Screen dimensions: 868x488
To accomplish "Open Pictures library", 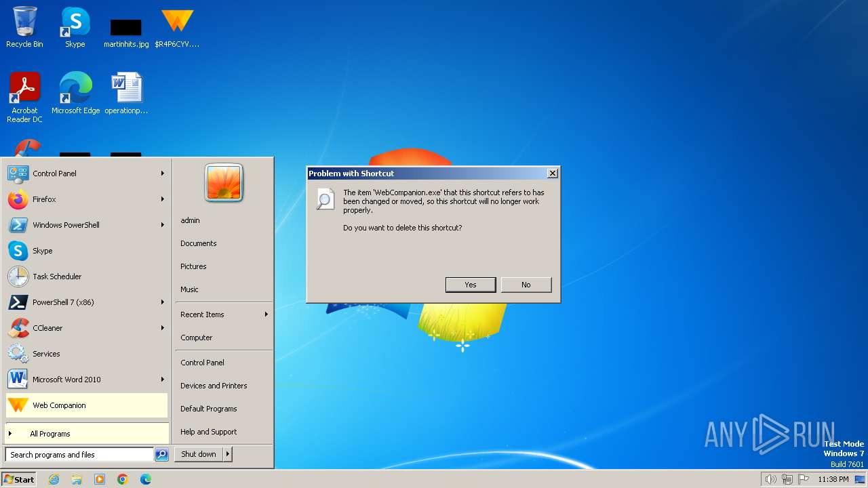I will 224,266.
